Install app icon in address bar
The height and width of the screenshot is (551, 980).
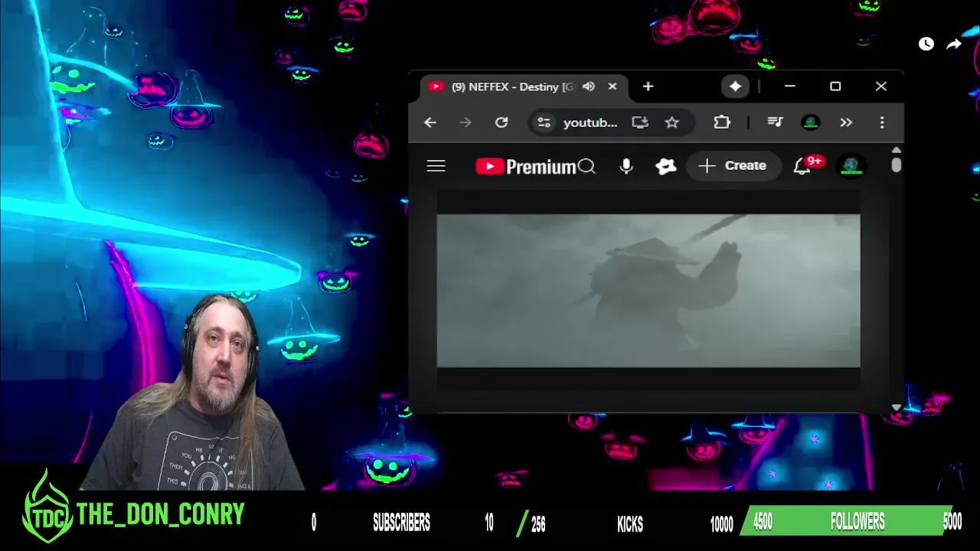(x=640, y=122)
